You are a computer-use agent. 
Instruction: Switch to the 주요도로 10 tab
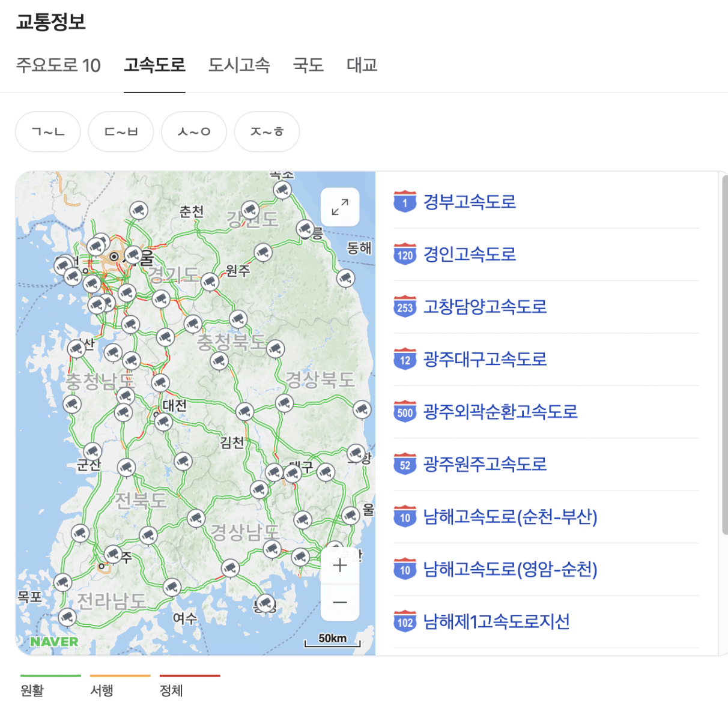tap(58, 65)
